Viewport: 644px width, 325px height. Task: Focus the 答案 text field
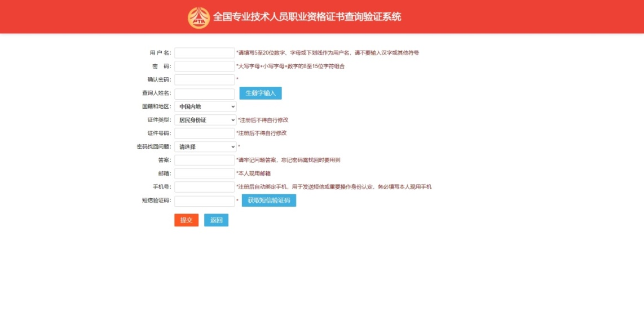point(204,161)
